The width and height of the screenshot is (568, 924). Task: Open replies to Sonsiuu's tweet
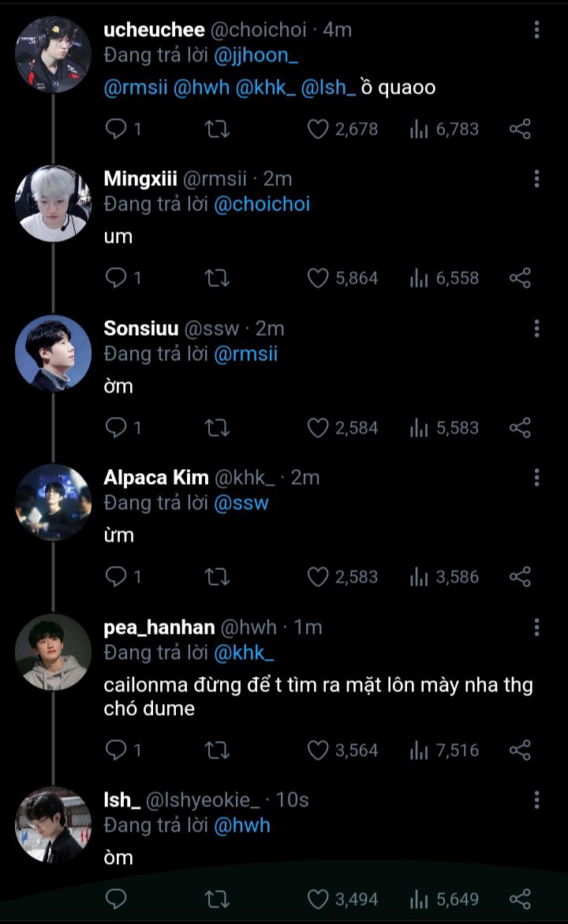[117, 428]
